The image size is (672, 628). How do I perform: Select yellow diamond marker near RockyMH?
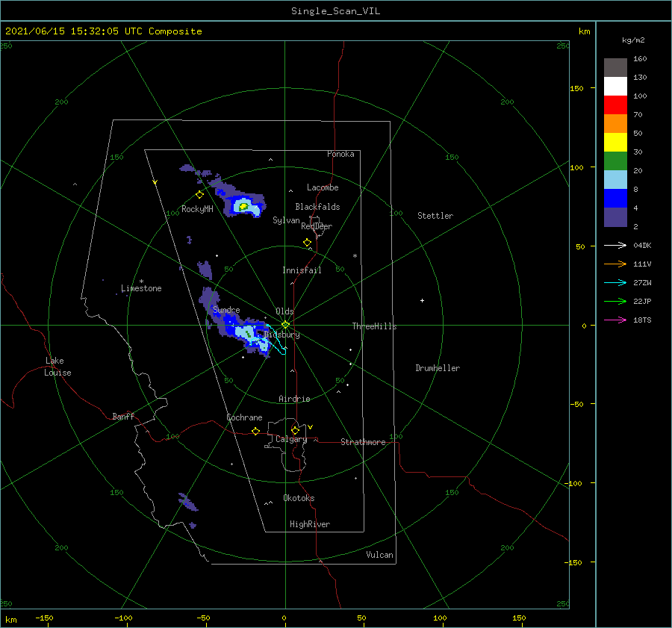coord(199,195)
